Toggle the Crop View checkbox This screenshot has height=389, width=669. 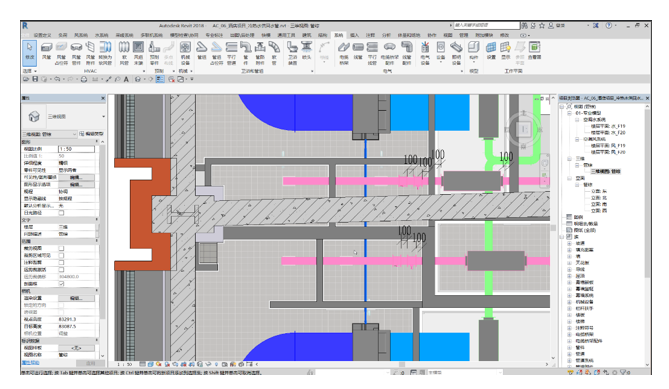pyautogui.click(x=61, y=248)
